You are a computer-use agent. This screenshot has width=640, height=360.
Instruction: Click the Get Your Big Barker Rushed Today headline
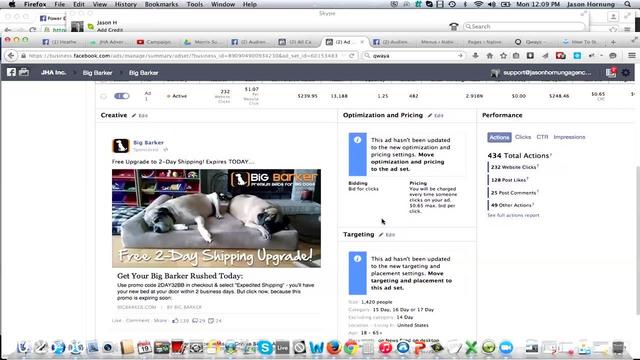tap(180, 276)
